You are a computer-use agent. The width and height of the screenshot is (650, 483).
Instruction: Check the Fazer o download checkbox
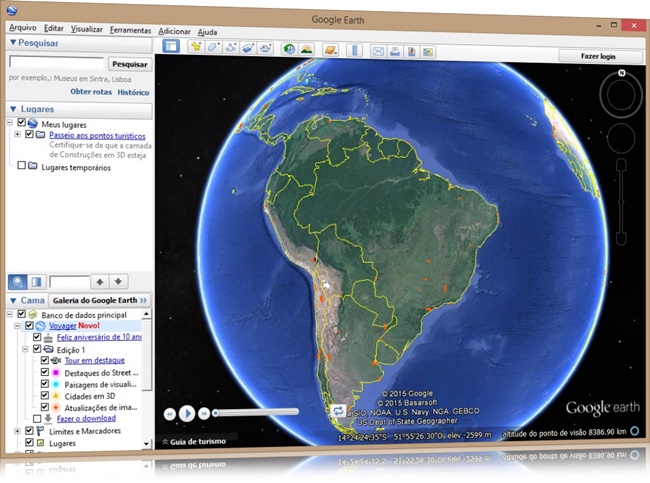point(37,418)
